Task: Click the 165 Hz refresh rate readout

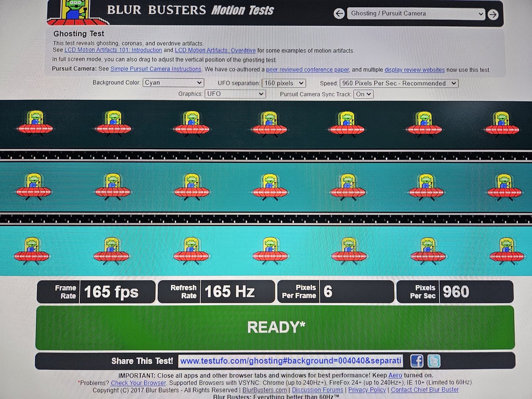Action: (230, 292)
